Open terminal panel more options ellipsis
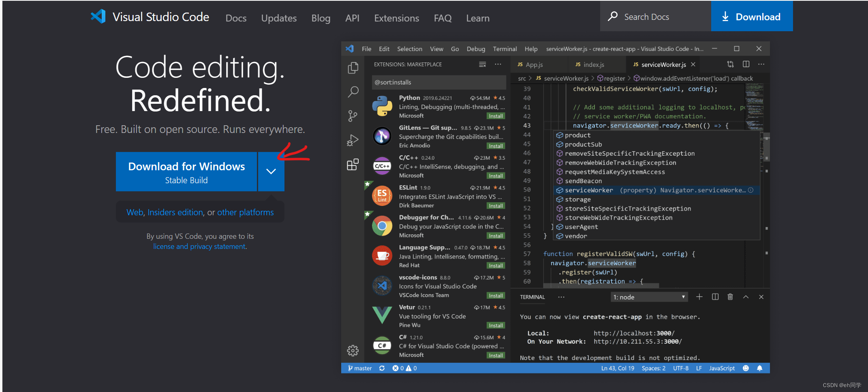 pos(561,297)
